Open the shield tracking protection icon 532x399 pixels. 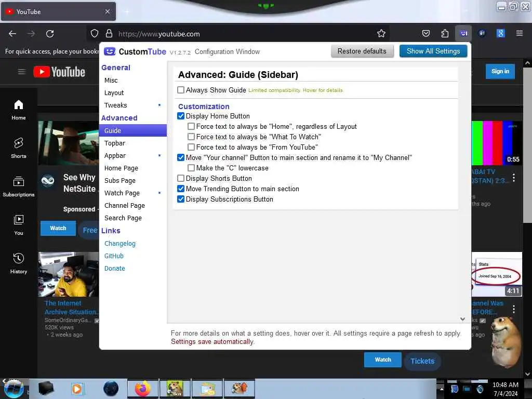[x=95, y=34]
